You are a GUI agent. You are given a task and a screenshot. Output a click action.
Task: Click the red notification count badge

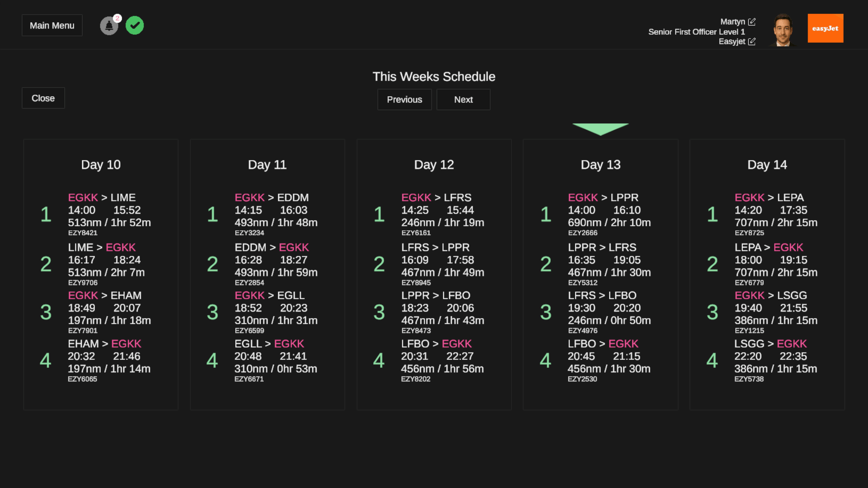pyautogui.click(x=117, y=18)
